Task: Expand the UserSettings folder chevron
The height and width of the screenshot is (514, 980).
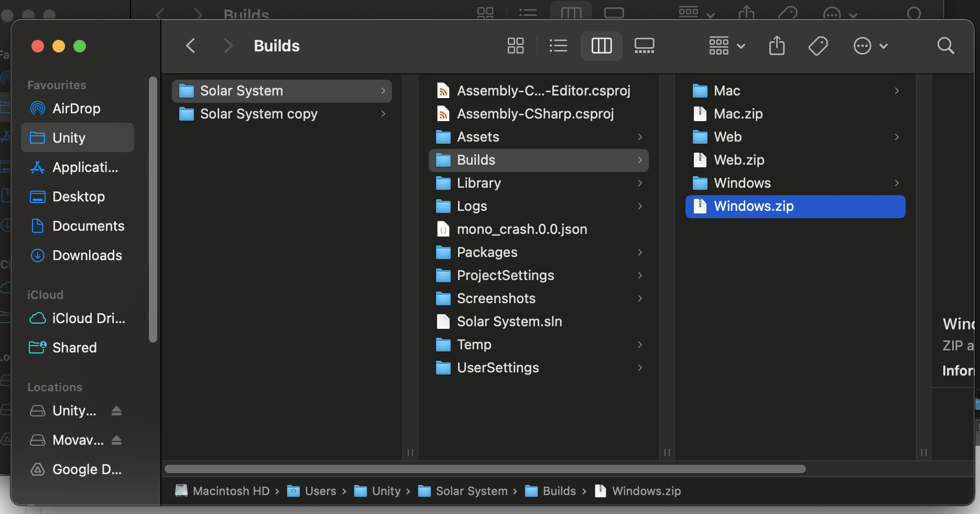Action: click(640, 368)
